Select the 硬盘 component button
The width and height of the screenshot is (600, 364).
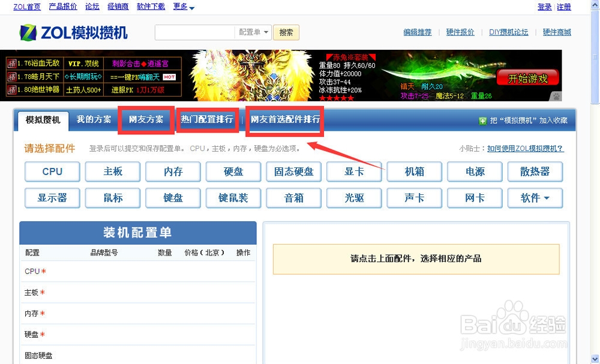[x=233, y=172]
